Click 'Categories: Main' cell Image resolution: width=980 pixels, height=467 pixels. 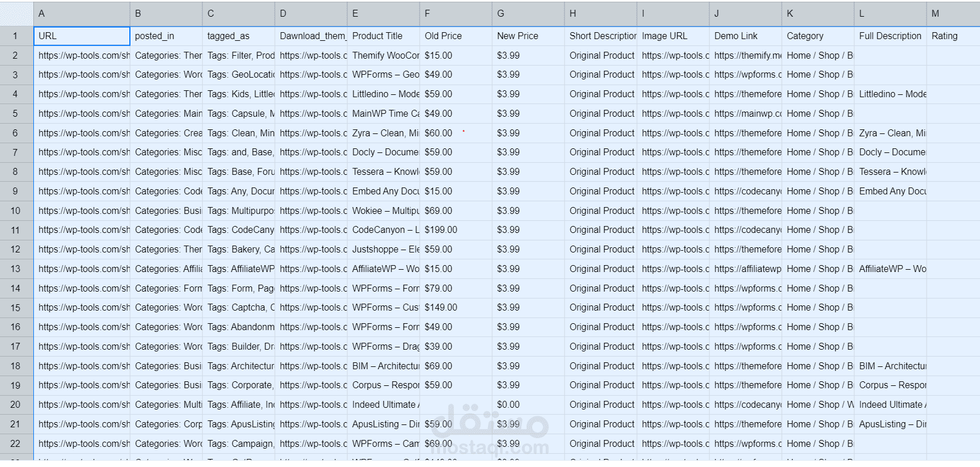click(x=166, y=113)
